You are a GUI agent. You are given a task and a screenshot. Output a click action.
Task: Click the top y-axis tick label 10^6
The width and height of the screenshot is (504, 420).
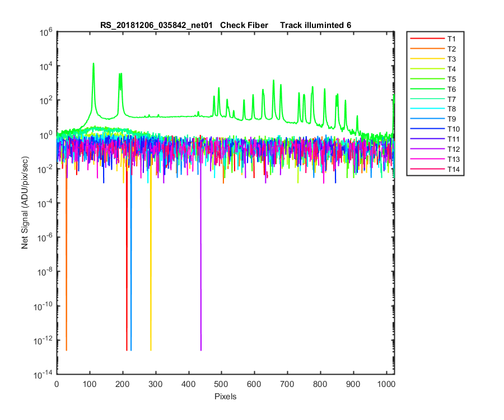click(x=46, y=32)
